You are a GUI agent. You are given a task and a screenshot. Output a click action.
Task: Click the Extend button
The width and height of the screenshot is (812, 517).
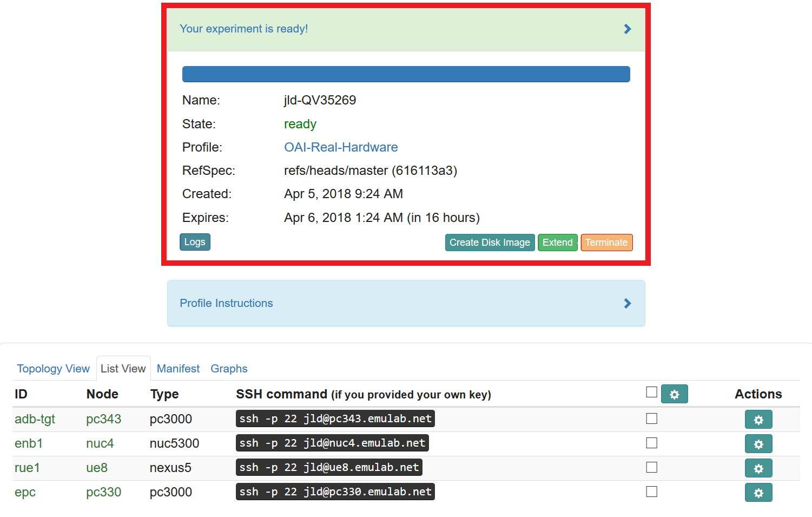click(x=557, y=243)
